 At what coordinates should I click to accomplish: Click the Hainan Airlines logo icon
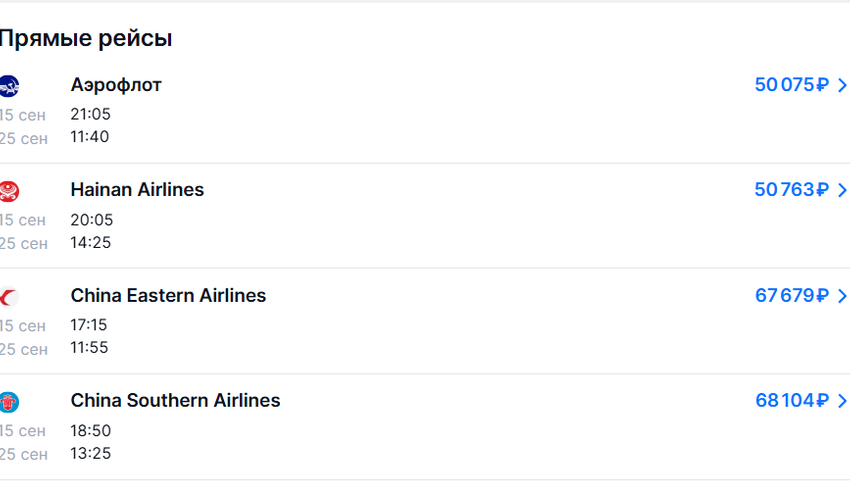point(9,191)
